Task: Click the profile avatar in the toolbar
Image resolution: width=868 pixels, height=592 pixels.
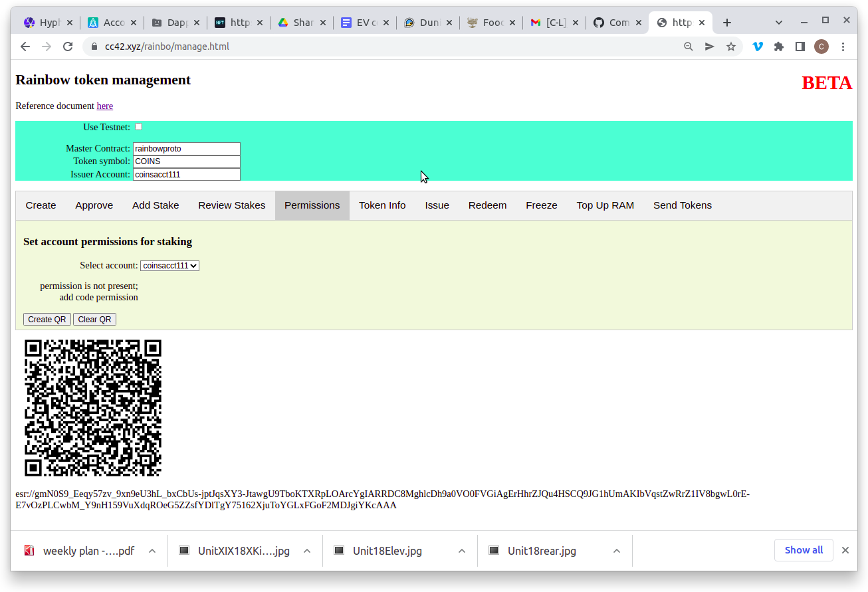Action: click(x=821, y=47)
